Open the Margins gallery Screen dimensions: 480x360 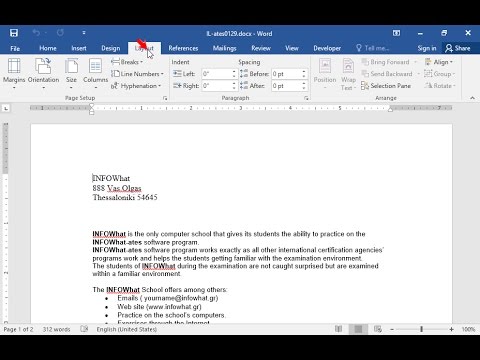coord(14,73)
